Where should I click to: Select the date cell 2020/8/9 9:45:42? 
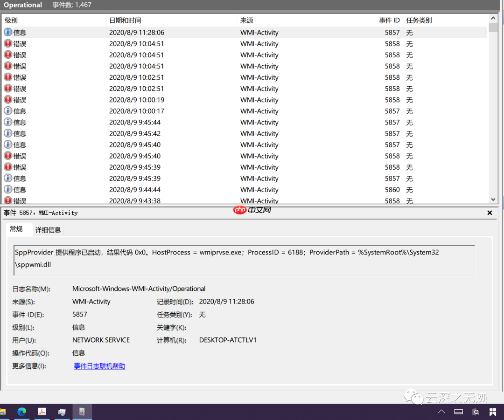(135, 134)
